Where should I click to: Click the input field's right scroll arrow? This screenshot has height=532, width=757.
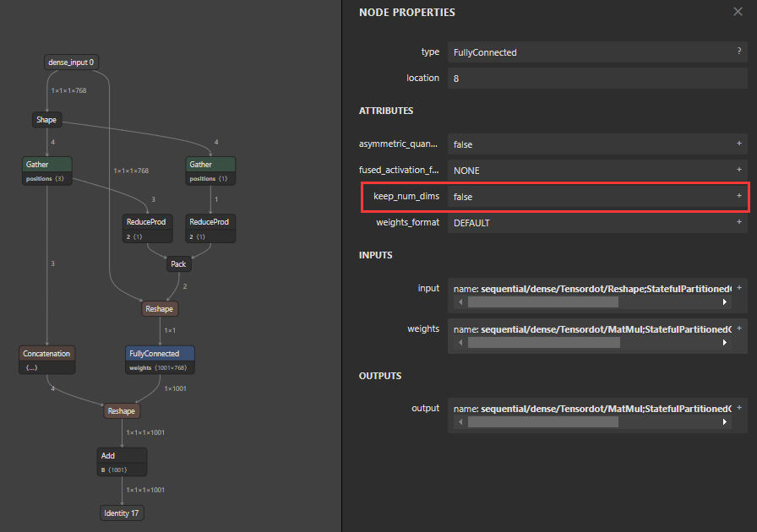pyautogui.click(x=725, y=301)
